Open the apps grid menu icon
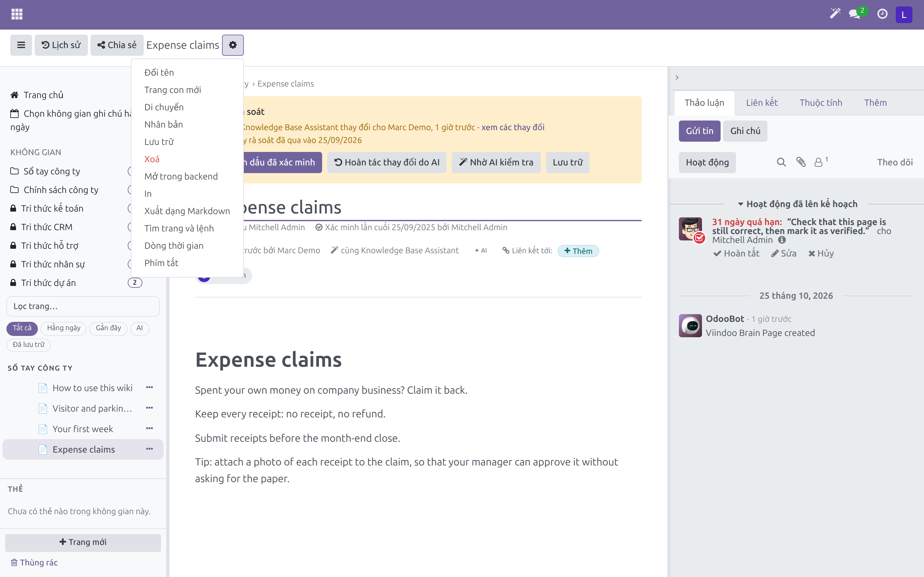The height and width of the screenshot is (577, 924). pyautogui.click(x=17, y=14)
